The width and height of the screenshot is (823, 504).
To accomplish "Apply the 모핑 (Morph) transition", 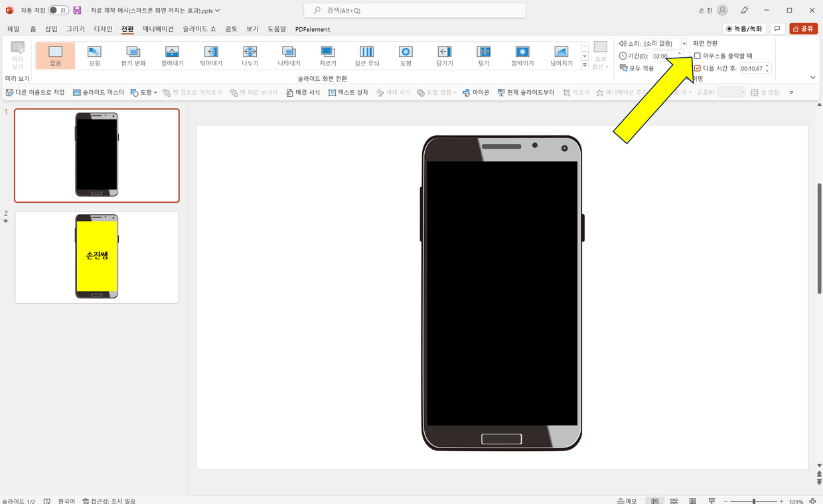I will (94, 55).
